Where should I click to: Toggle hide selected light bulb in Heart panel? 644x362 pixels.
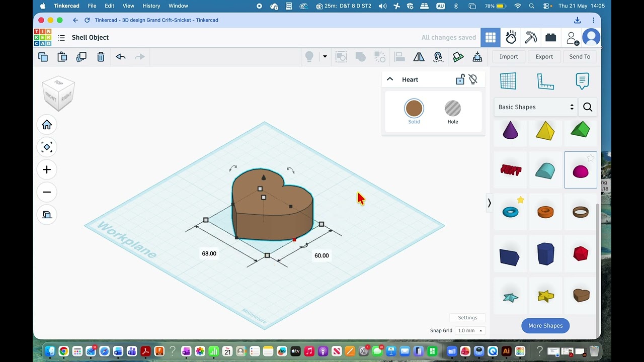[x=473, y=79]
